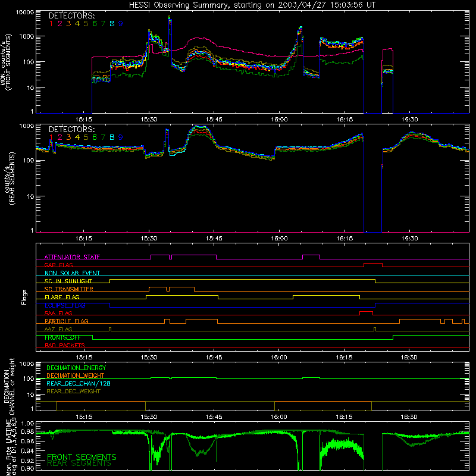This screenshot has width=476, height=476.
Task: Click the REAR_DEC_WEIGHT legend entry
Action: point(73,392)
